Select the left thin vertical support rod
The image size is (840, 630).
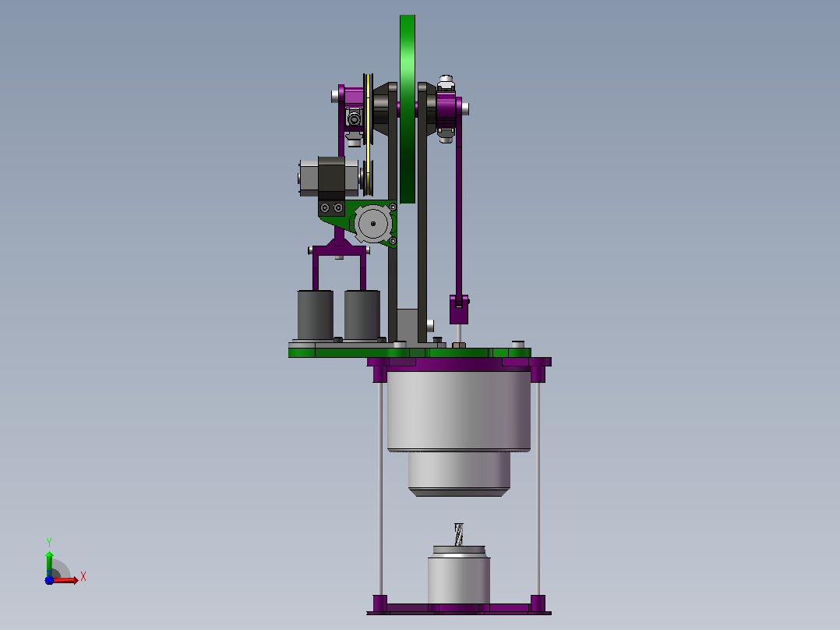point(381,488)
